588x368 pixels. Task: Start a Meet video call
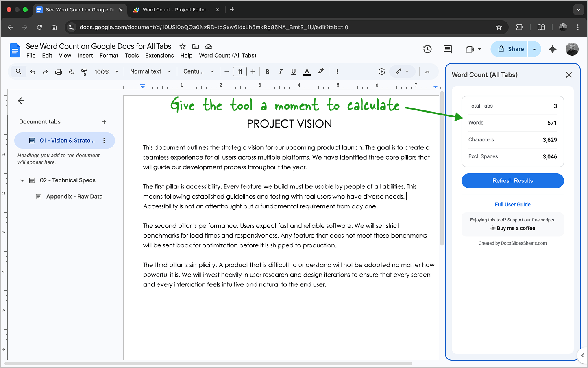[x=470, y=49]
